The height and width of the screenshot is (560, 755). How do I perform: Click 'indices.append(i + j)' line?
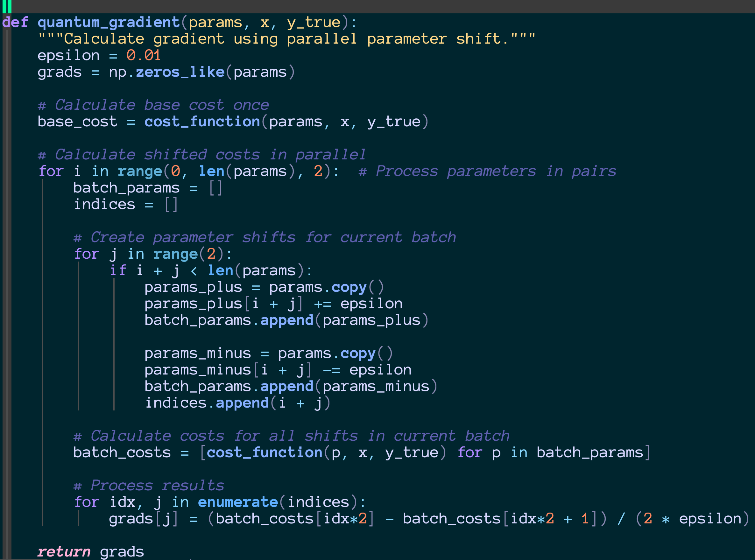[x=237, y=403]
